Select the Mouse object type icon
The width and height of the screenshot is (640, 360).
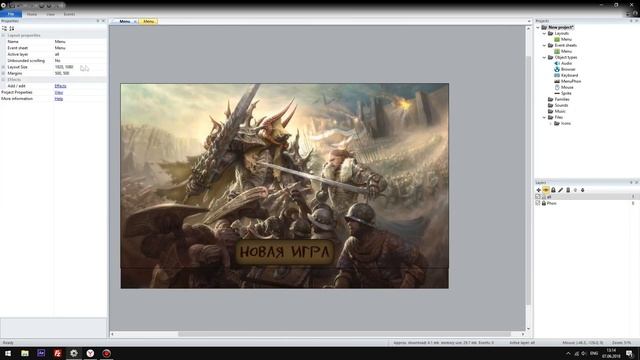click(x=557, y=87)
